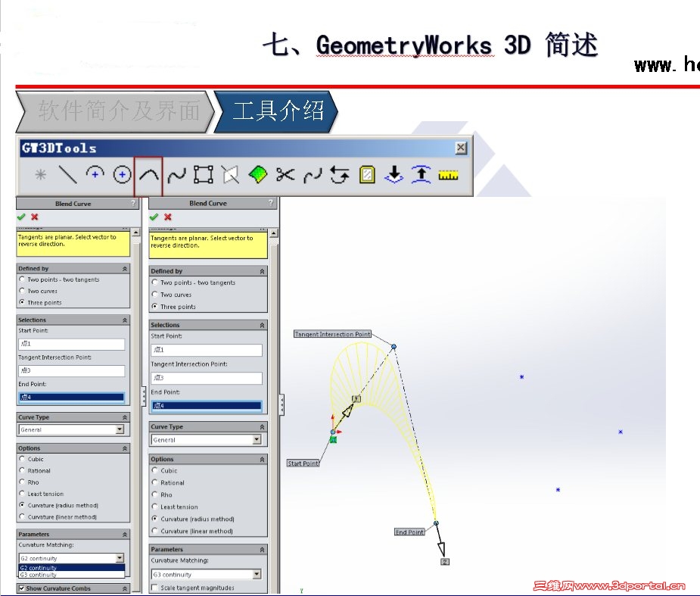Click the Tangent Intersection Point field in left panel
This screenshot has width=700, height=596.
point(71,370)
